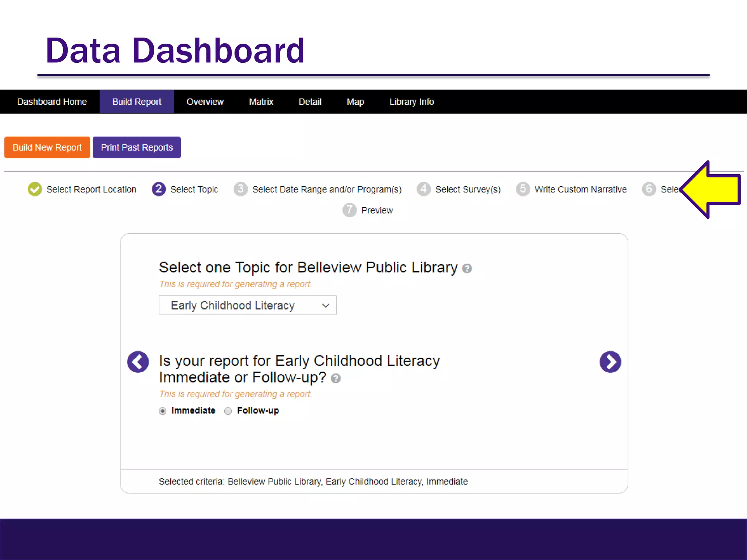Open the Overview tab
The width and height of the screenshot is (747, 560).
(205, 102)
